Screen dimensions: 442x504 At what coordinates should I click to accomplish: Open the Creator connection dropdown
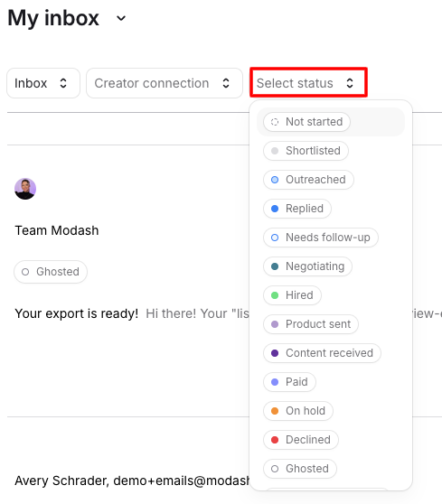(165, 83)
